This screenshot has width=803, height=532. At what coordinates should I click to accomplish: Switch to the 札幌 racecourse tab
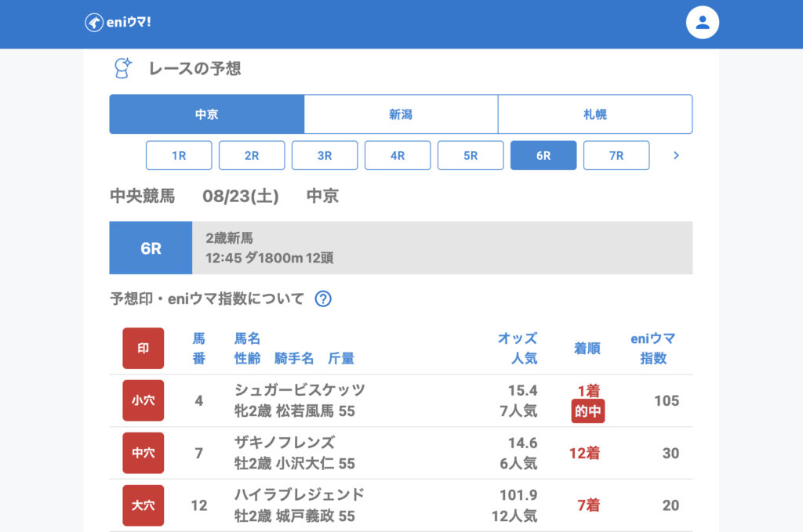pos(595,114)
